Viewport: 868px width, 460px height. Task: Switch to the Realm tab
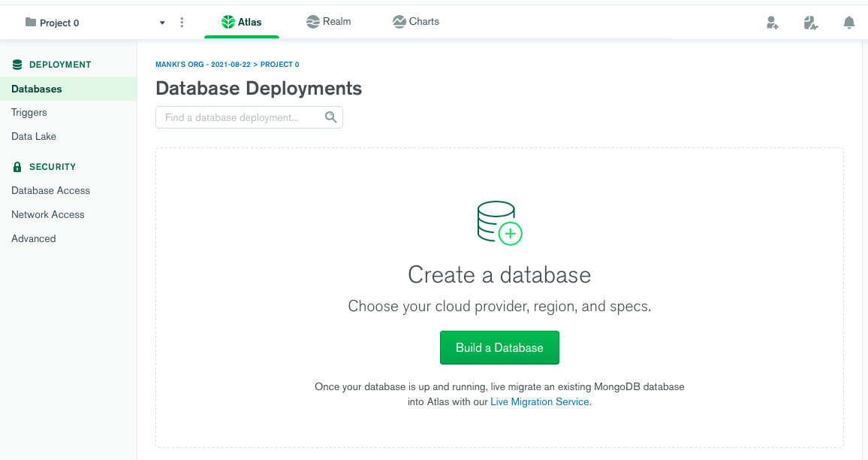coord(328,22)
